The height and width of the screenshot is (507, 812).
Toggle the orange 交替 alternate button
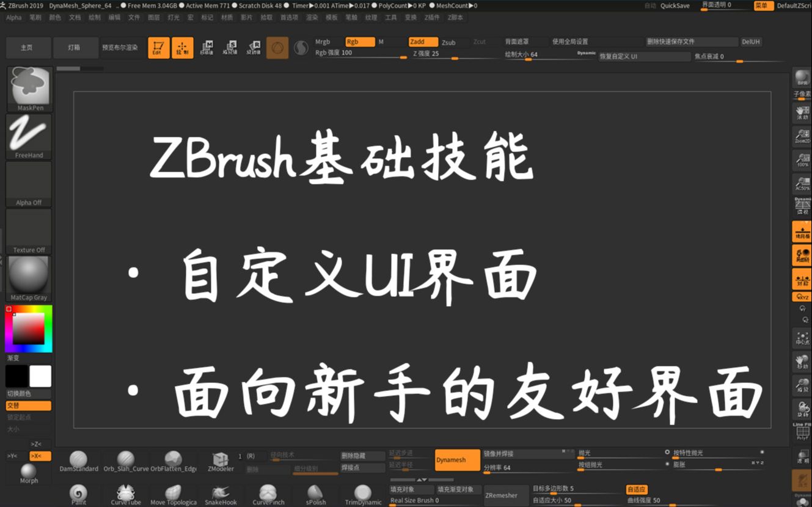pyautogui.click(x=29, y=406)
